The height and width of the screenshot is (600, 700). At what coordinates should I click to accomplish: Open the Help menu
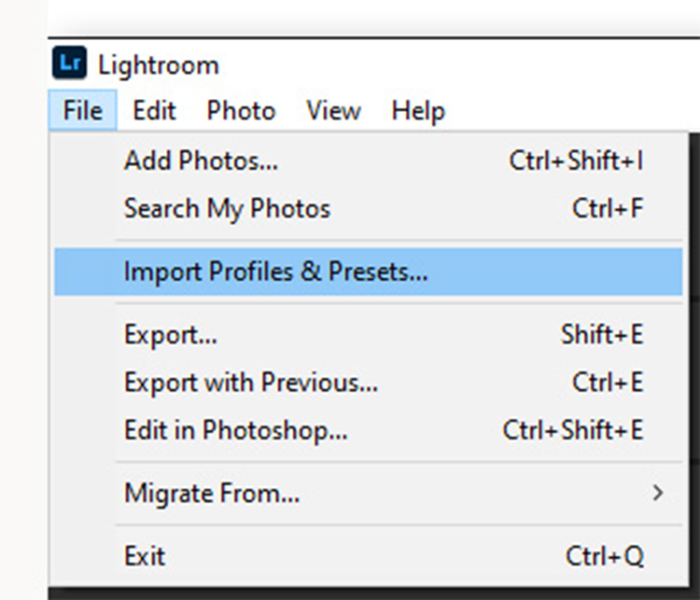[417, 111]
